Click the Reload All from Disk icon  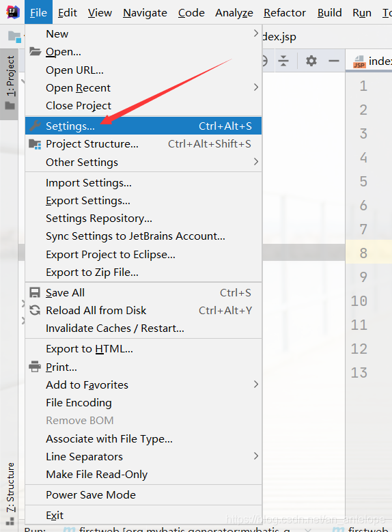[35, 310]
